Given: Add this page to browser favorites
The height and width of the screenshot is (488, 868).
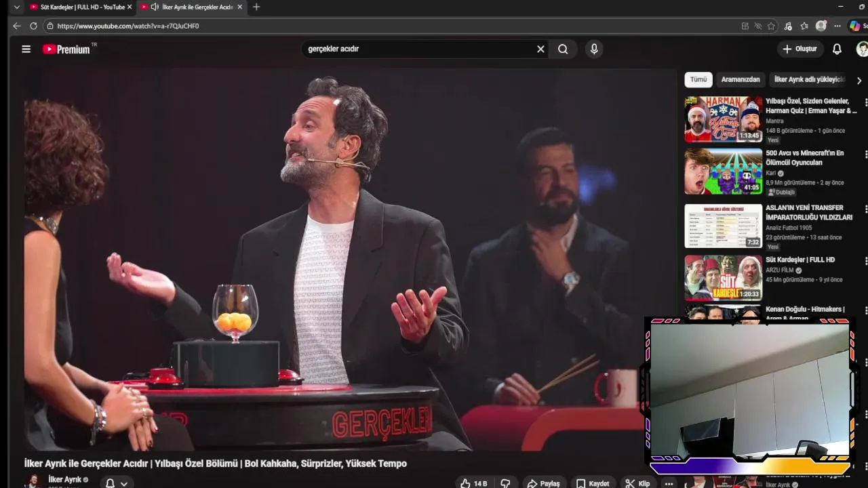Looking at the screenshot, I should [771, 26].
